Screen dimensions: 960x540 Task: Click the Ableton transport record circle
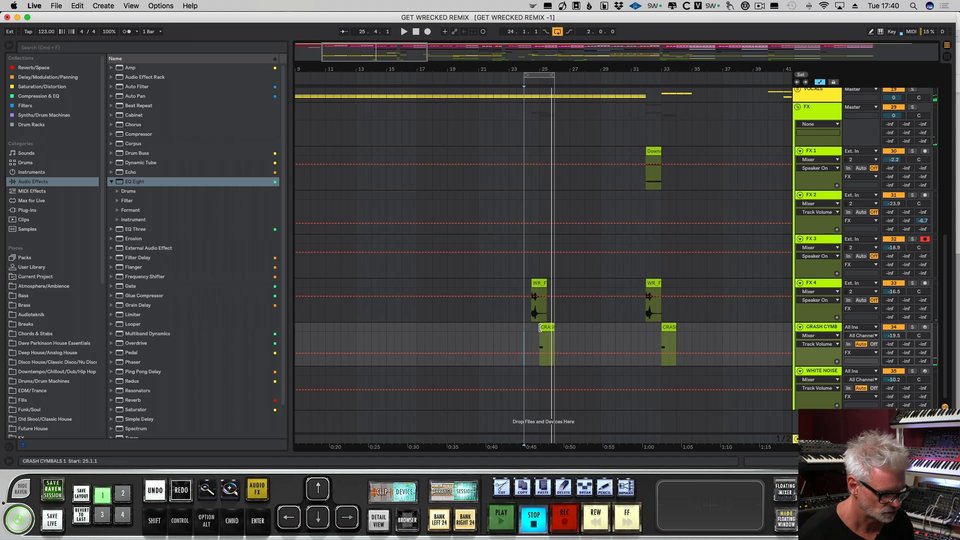[x=427, y=31]
